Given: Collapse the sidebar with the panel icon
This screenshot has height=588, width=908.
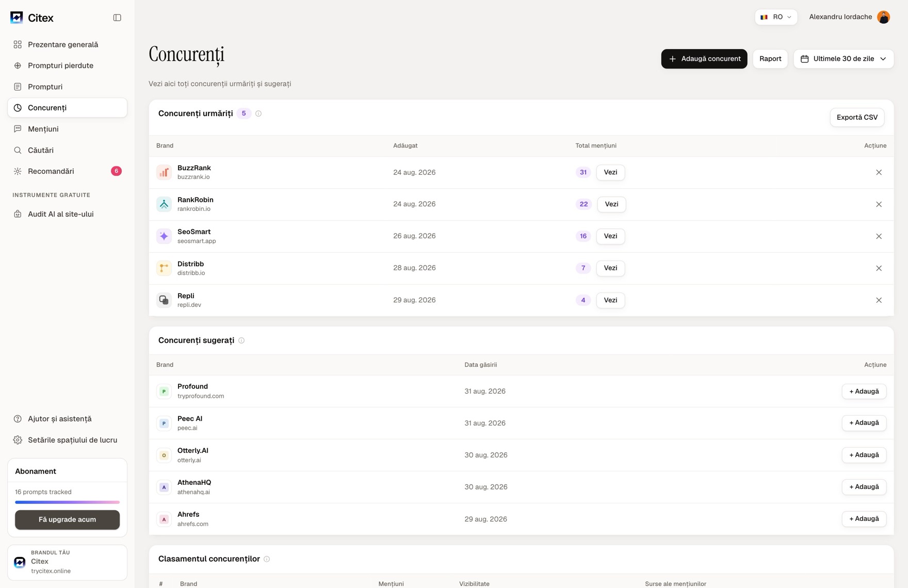Looking at the screenshot, I should 117,18.
